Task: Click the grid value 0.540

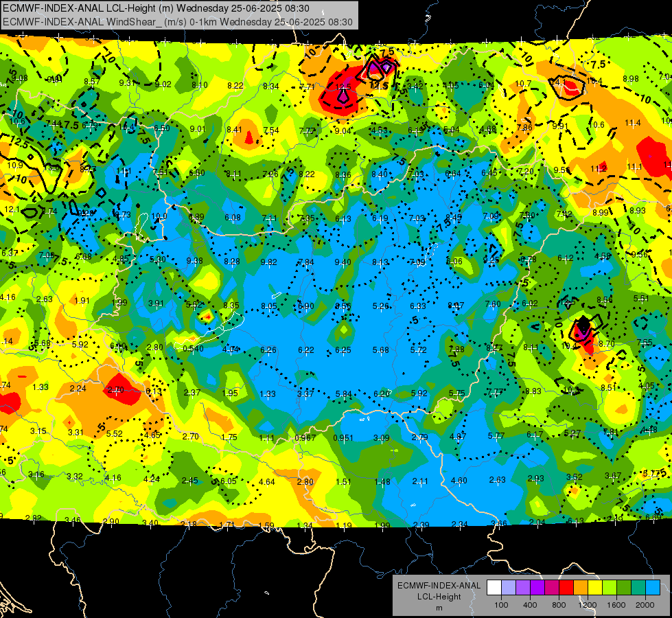Action: pos(193,348)
